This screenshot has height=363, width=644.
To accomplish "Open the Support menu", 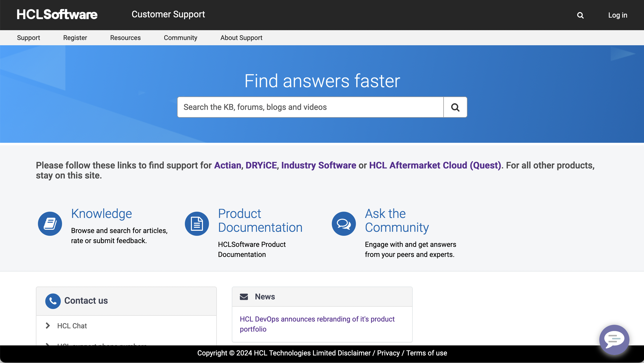I will (28, 38).
